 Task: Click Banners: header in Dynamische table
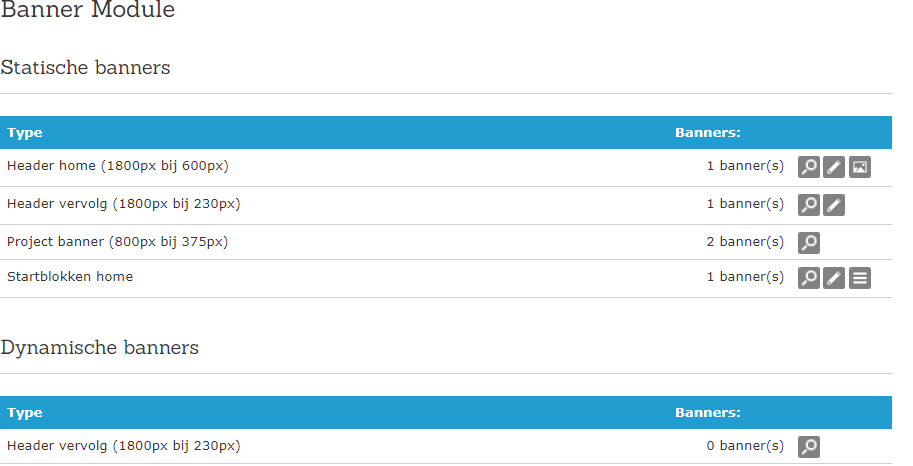tap(707, 413)
